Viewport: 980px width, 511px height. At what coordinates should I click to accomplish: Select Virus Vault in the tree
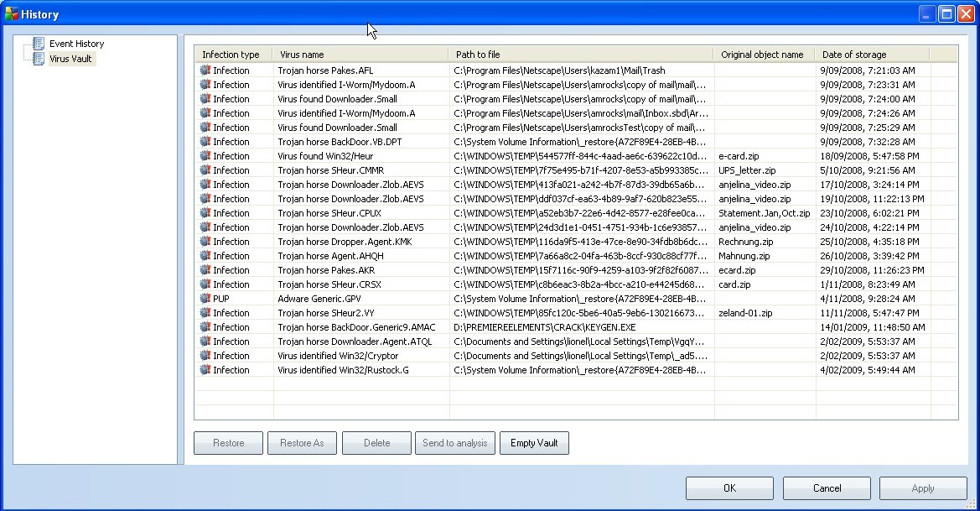70,59
